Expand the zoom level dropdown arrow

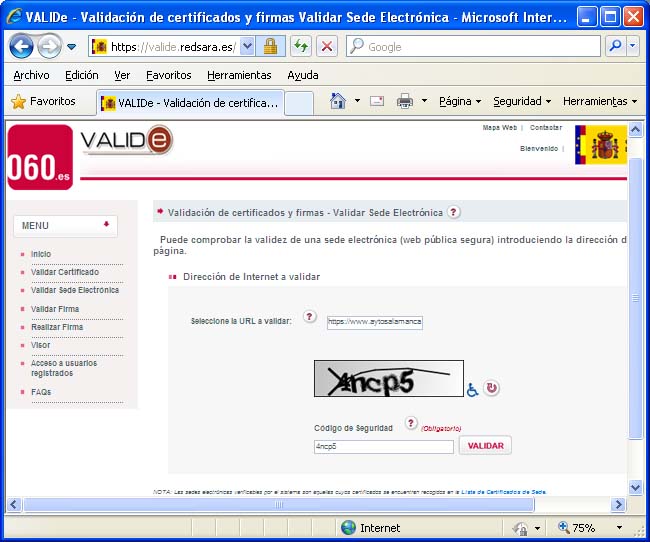point(619,527)
